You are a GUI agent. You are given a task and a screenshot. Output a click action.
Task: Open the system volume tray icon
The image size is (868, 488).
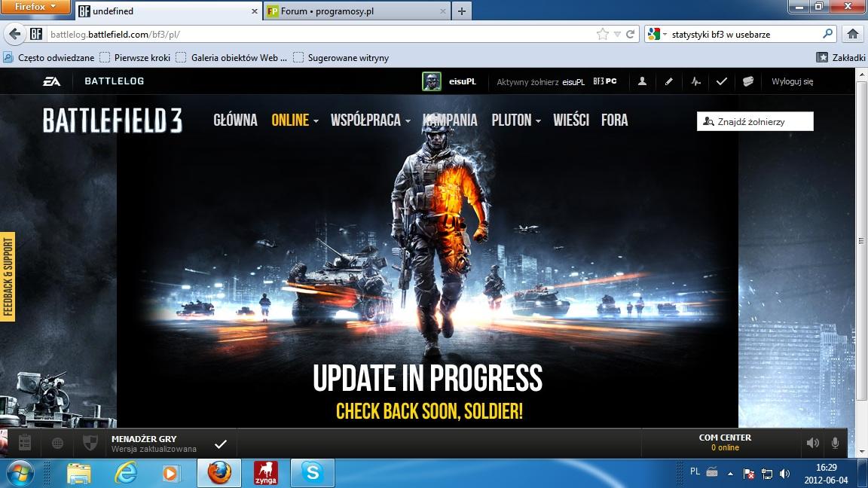(x=784, y=474)
